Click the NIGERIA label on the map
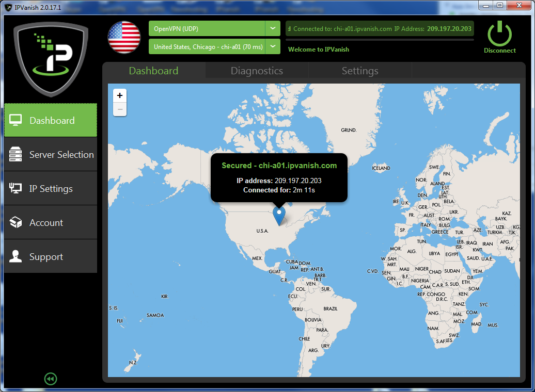This screenshot has width=535, height=392. (420, 281)
